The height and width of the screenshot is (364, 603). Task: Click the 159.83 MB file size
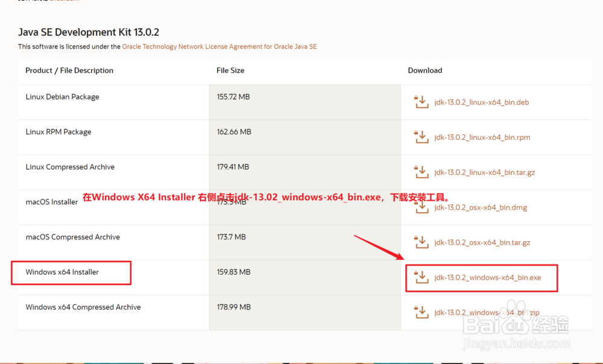pos(233,272)
